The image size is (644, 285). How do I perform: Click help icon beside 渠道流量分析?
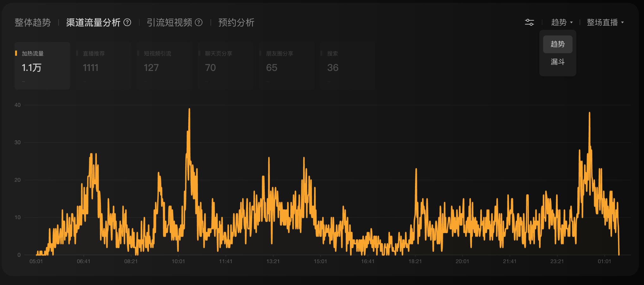pyautogui.click(x=127, y=22)
